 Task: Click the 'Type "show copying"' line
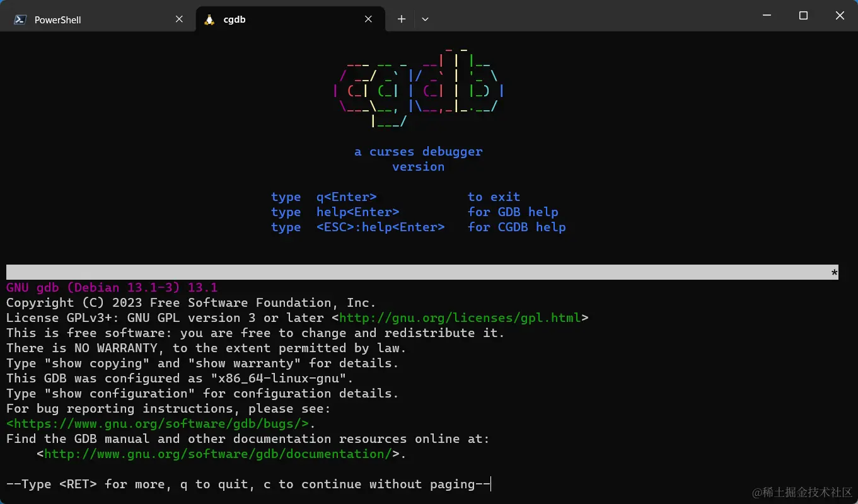(203, 364)
